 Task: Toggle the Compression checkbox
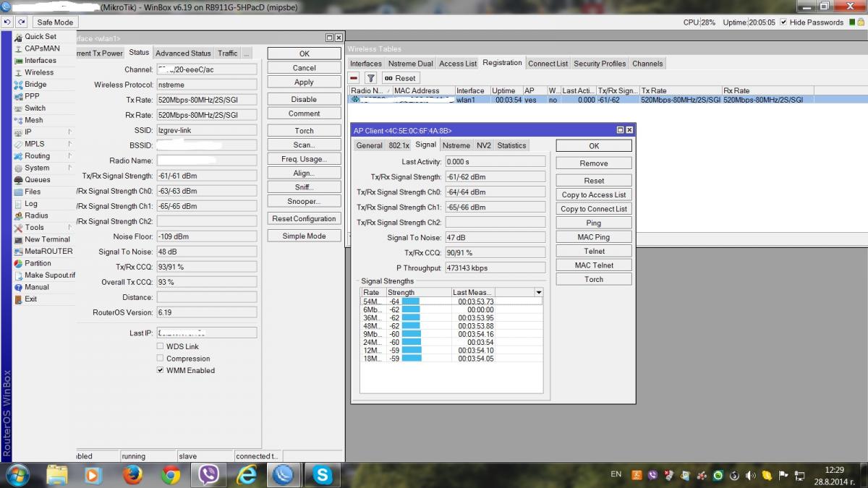coord(161,359)
